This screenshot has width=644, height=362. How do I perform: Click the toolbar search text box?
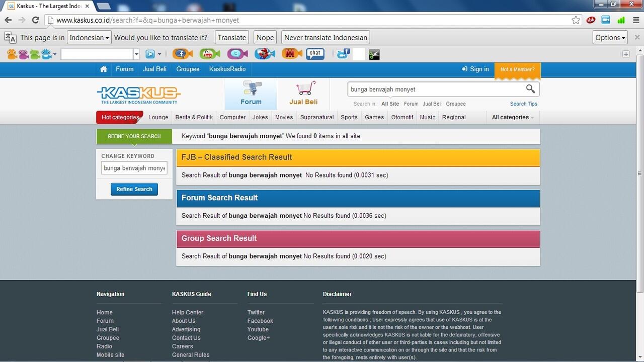coord(97,54)
